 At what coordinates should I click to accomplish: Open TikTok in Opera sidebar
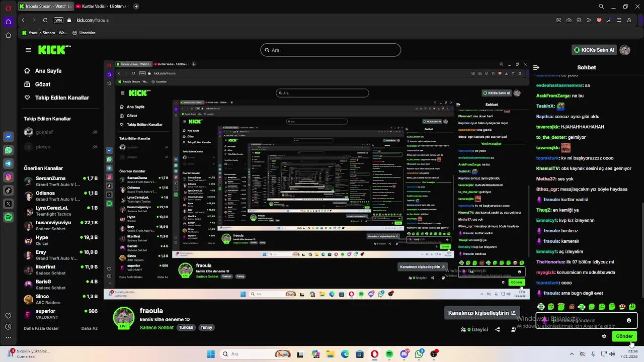point(8,190)
